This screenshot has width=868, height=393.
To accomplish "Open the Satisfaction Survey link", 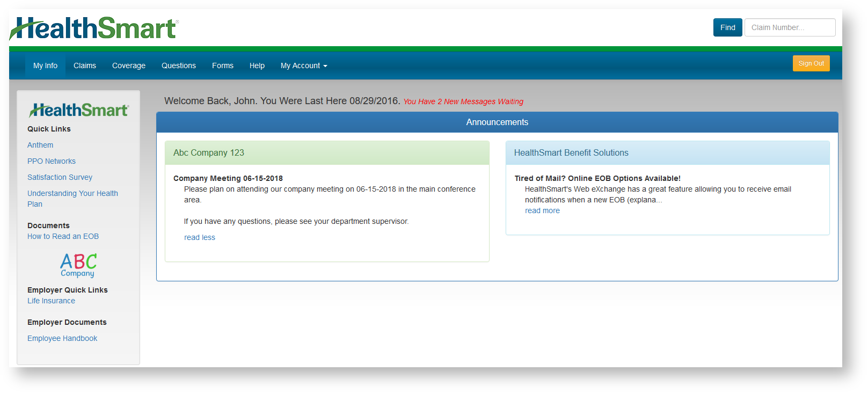I will click(x=60, y=177).
